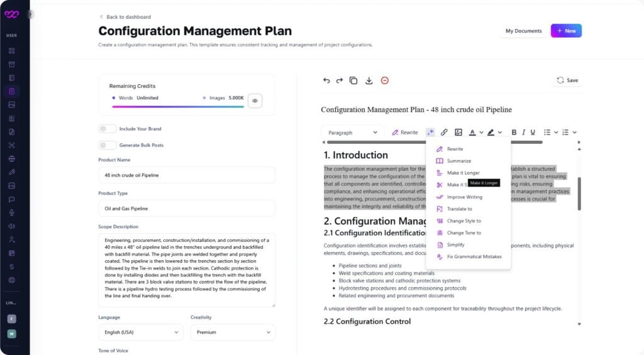Image resolution: width=644 pixels, height=355 pixels.
Task: Go back to dashboard
Action: [125, 17]
